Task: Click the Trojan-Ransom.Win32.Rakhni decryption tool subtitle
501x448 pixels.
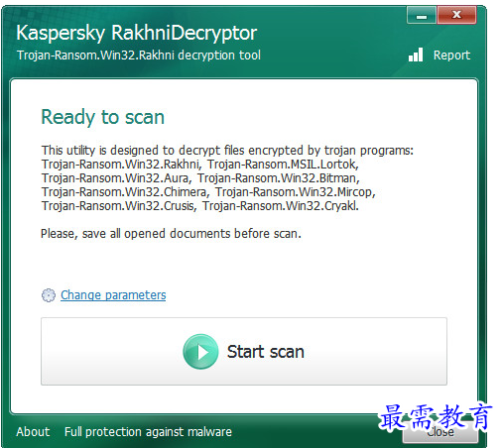Action: [139, 56]
